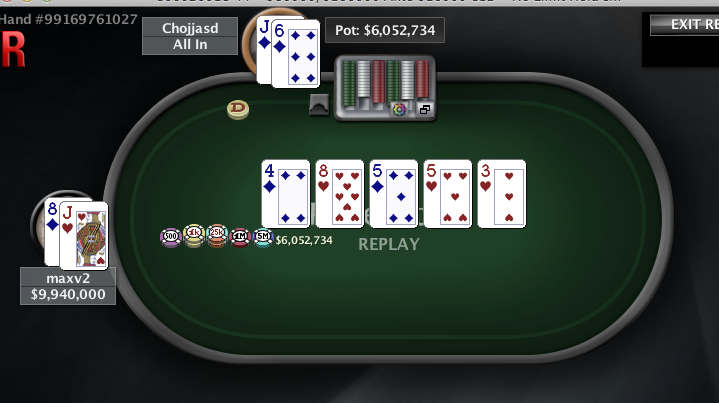Click the Pot: $6,052,734 display

[x=385, y=30]
